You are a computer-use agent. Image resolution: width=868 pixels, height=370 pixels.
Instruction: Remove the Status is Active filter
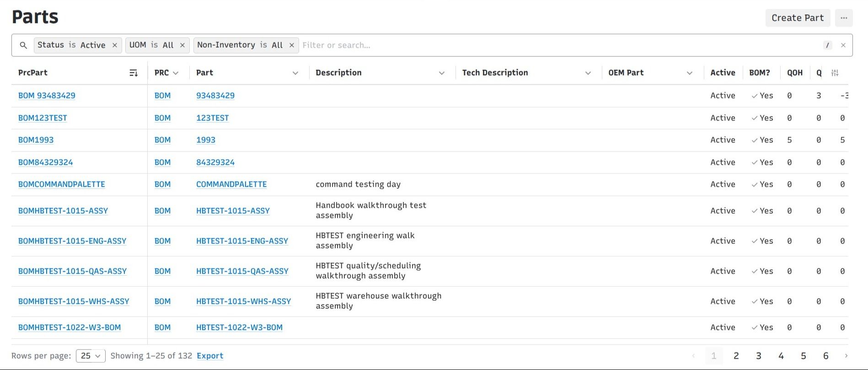coord(115,45)
